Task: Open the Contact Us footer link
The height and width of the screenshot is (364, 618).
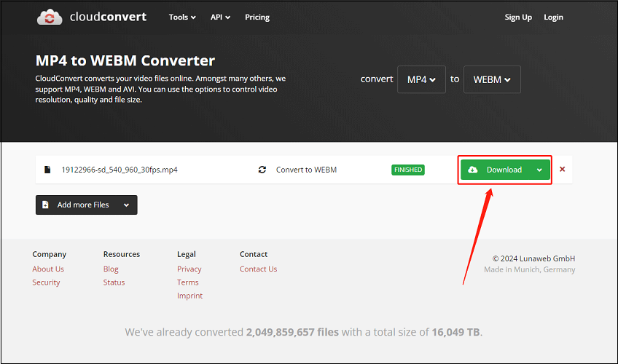Action: pos(258,269)
